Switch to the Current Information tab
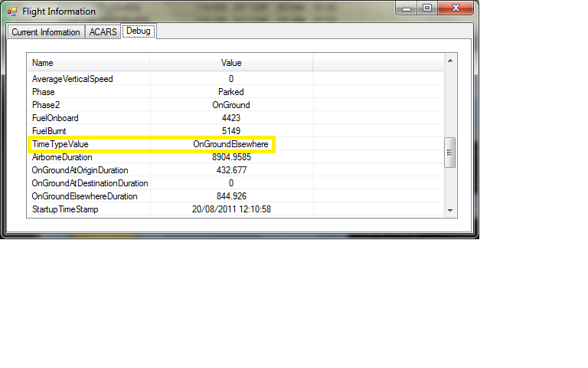Screen dimensions: 588x368 pos(45,32)
